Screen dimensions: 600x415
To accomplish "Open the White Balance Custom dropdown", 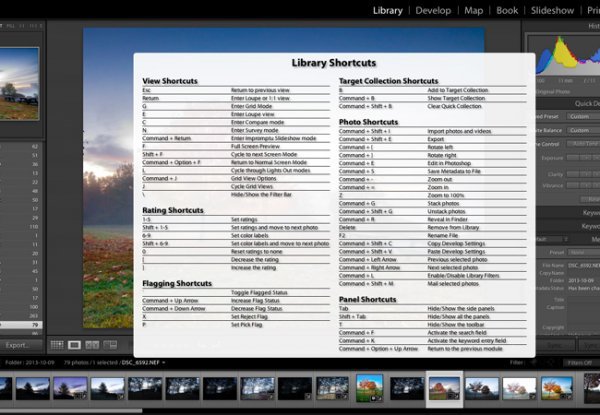I will [x=583, y=130].
